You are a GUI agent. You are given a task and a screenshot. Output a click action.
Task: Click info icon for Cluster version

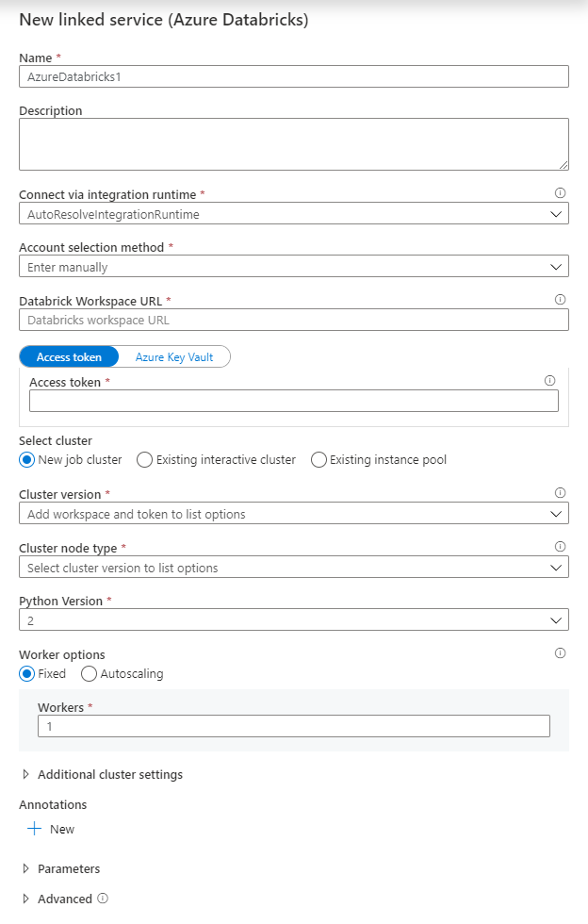(x=561, y=492)
